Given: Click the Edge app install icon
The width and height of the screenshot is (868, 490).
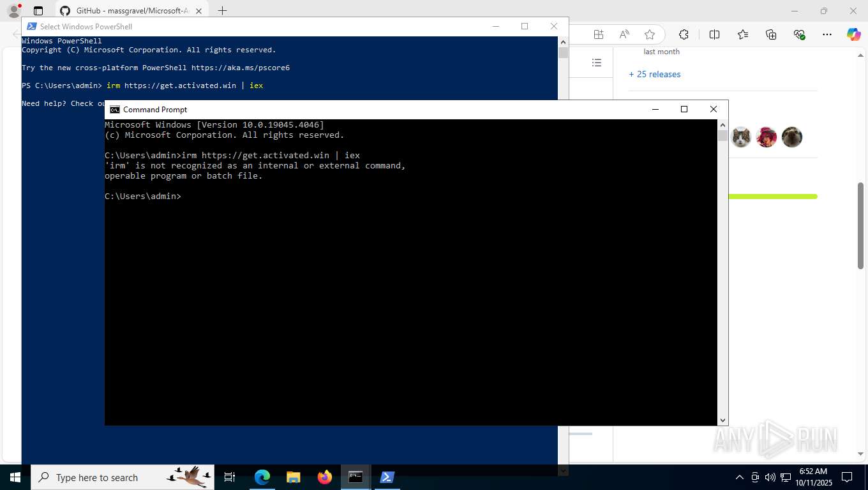Looking at the screenshot, I should click(x=598, y=34).
